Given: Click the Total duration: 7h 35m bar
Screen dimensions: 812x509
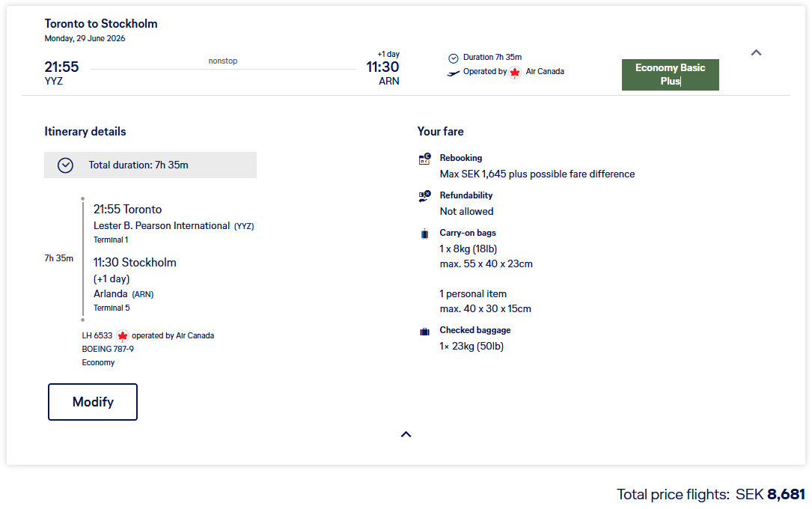Looking at the screenshot, I should click(x=150, y=165).
